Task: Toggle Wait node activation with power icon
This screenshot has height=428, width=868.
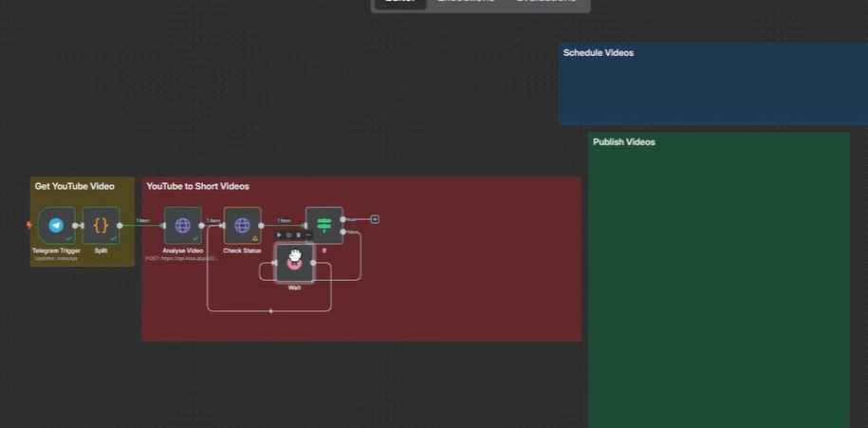Action: (288, 235)
